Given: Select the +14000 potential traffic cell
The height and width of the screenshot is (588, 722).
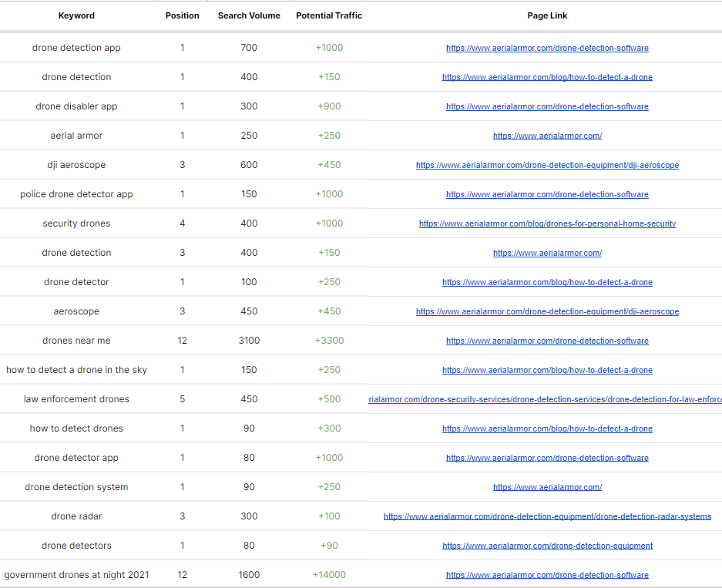Looking at the screenshot, I should (x=329, y=575).
